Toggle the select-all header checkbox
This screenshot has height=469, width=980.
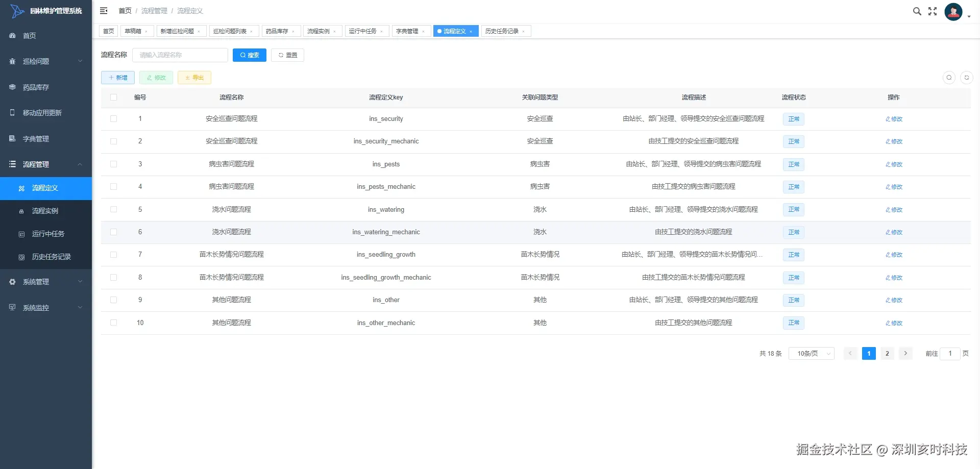pos(113,97)
